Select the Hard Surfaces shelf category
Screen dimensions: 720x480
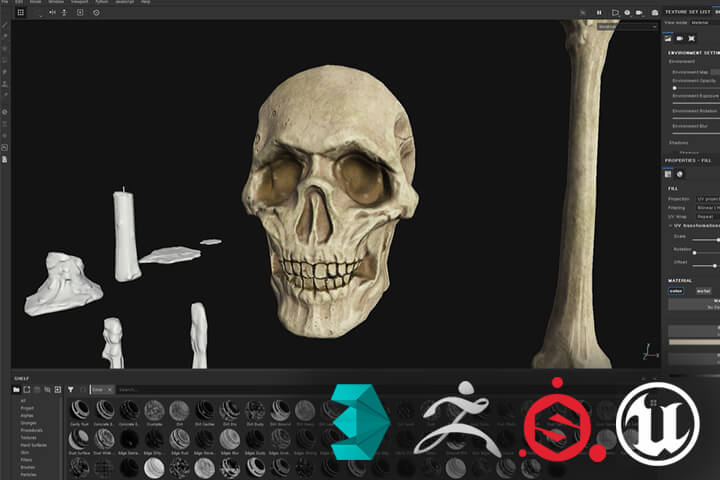point(34,445)
